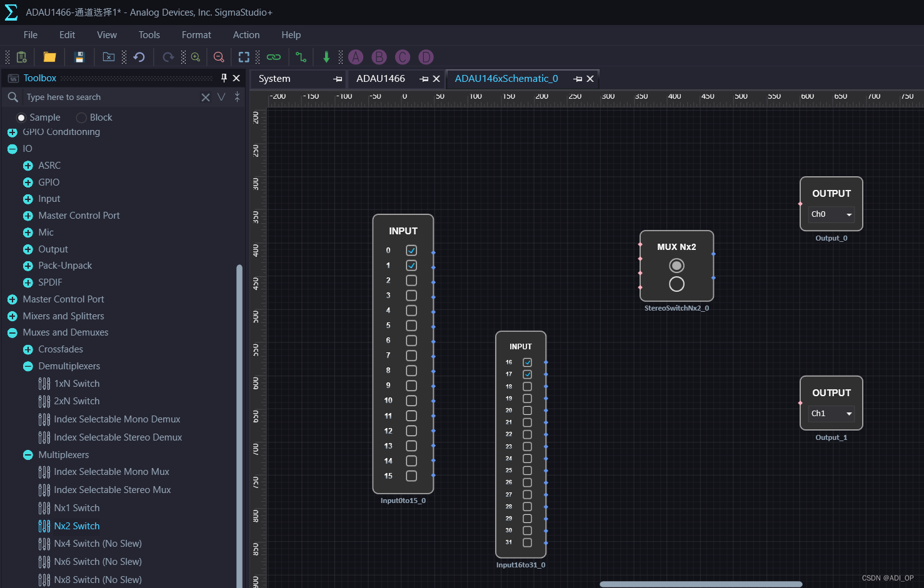924x588 pixels.
Task: Pin the ADAU146xSchematic_0 tab
Action: [578, 79]
